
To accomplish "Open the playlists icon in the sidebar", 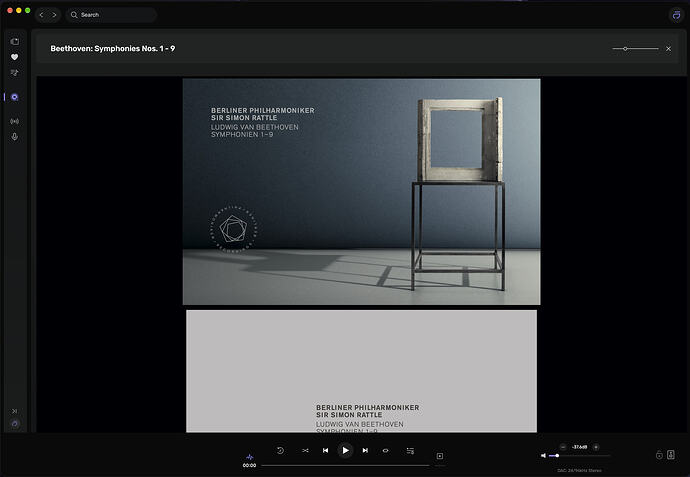I will [15, 73].
